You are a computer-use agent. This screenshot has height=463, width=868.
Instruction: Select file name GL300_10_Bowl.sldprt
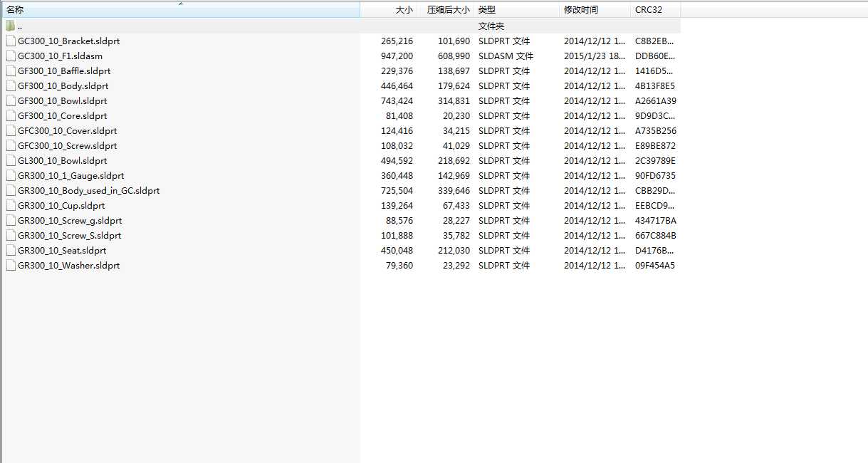63,160
